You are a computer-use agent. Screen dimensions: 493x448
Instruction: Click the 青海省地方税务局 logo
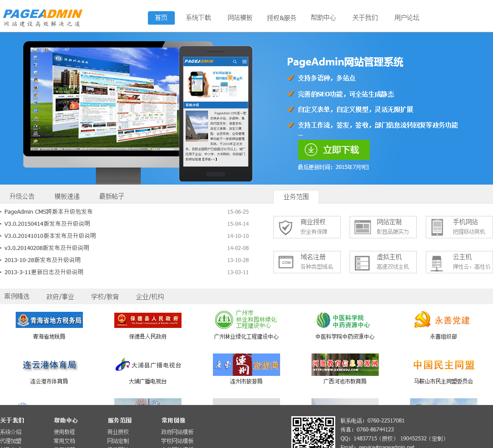click(x=49, y=320)
